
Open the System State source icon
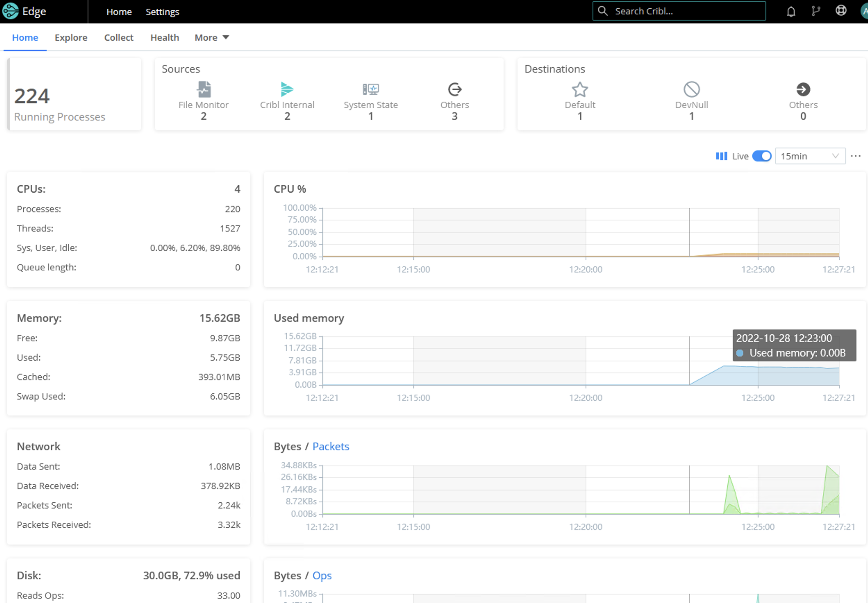pos(371,90)
